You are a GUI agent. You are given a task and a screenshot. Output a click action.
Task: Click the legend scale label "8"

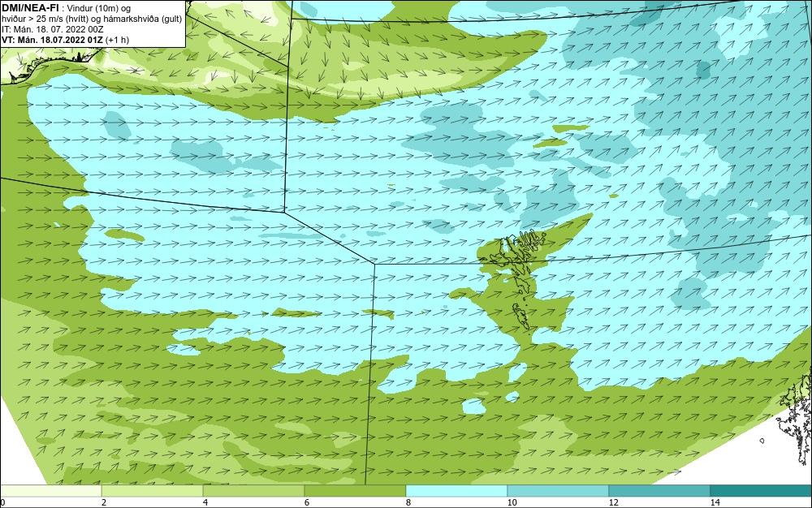408,502
